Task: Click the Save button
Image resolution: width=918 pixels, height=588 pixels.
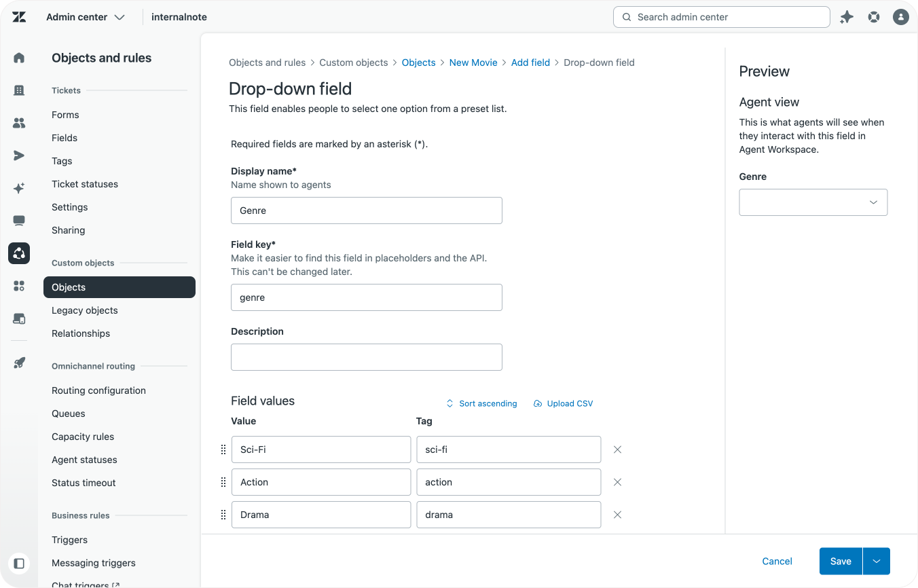Action: 840,562
